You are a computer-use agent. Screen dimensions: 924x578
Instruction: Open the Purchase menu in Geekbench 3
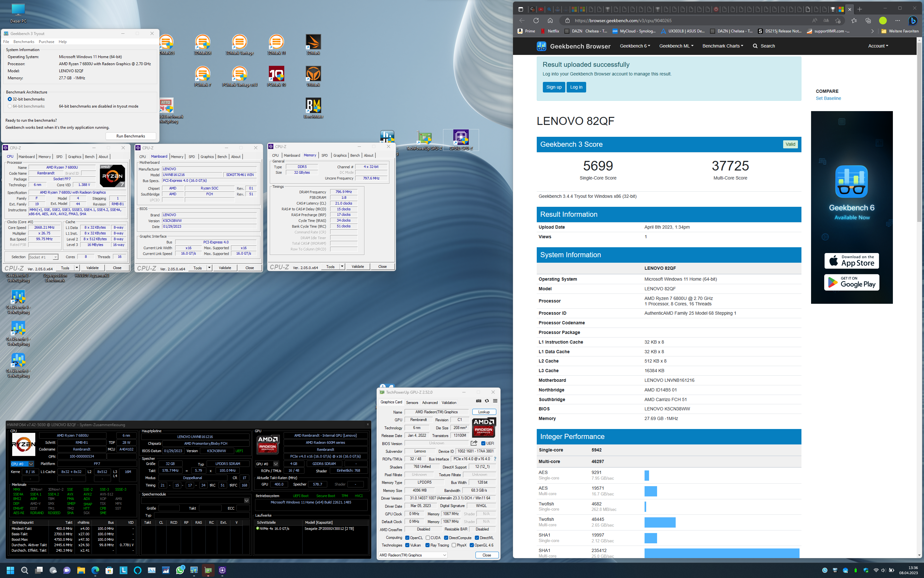(x=46, y=42)
